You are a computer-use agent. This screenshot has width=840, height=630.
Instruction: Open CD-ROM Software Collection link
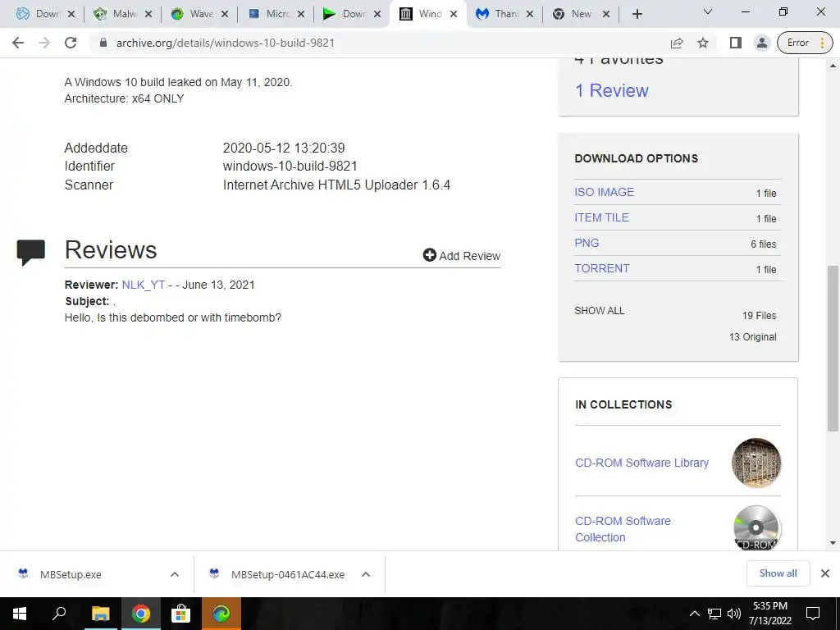[x=623, y=529]
